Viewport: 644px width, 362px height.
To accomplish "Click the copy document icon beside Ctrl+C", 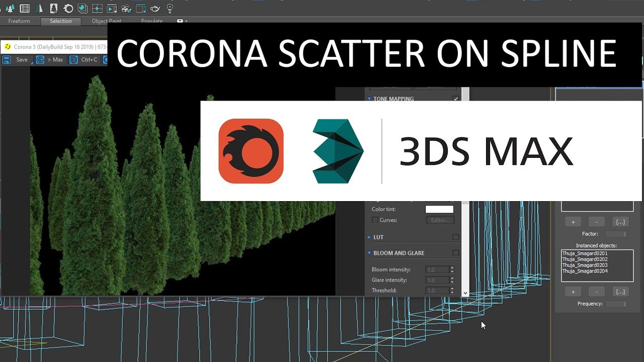I will (73, 59).
